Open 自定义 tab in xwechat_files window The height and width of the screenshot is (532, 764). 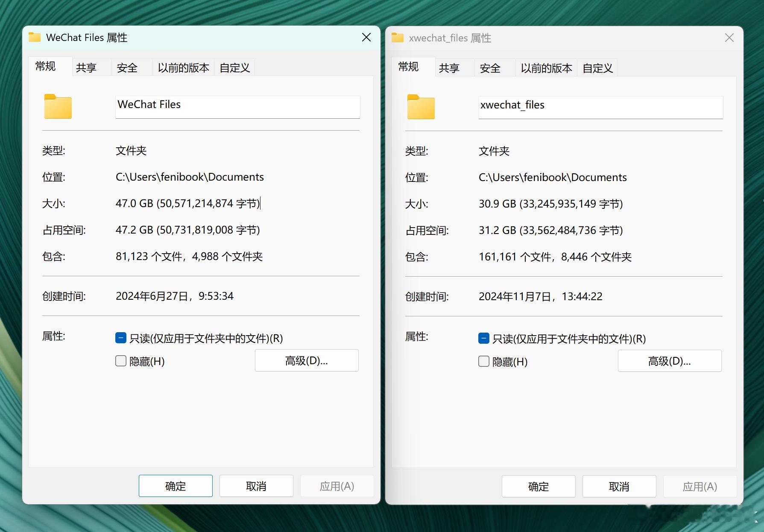597,68
